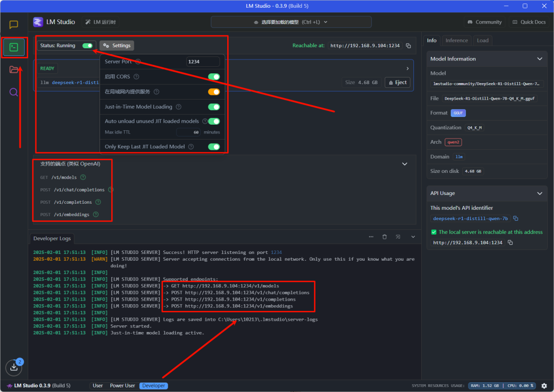The width and height of the screenshot is (554, 392).
Task: Collapse the Developer Logs panel chevron
Action: (x=413, y=237)
